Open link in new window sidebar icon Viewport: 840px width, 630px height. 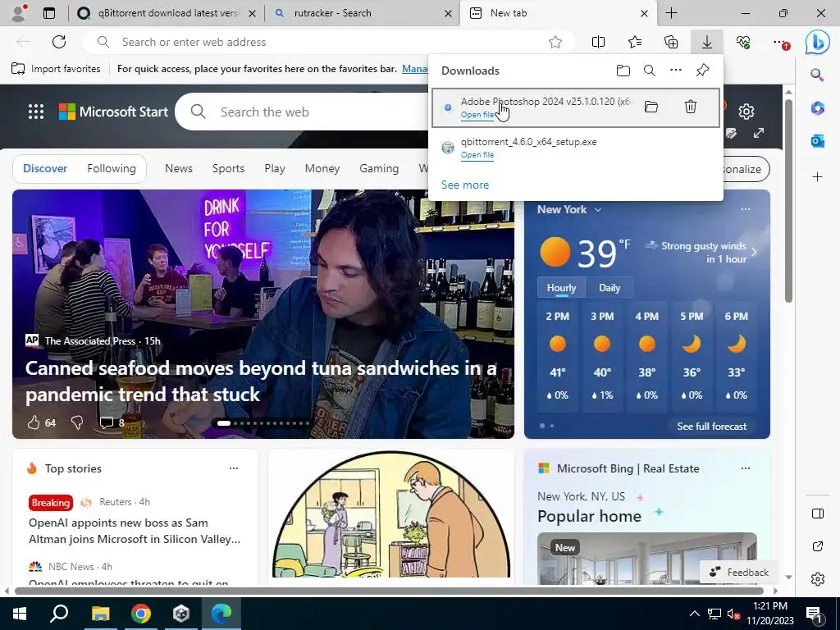pyautogui.click(x=818, y=546)
